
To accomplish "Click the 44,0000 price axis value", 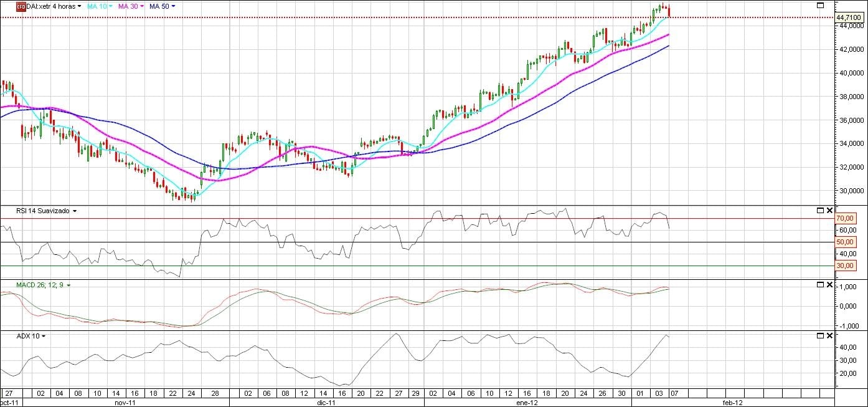I will pos(851,26).
